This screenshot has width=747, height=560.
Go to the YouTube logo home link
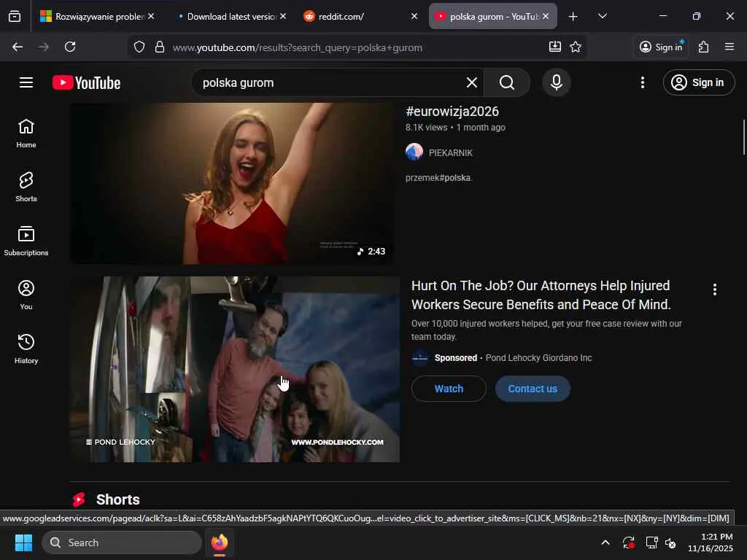(x=86, y=82)
